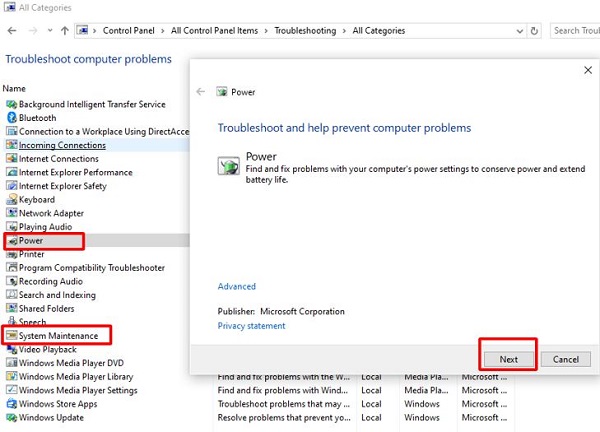Click the Shared Folders icon
Image resolution: width=600 pixels, height=432 pixels.
click(x=12, y=308)
